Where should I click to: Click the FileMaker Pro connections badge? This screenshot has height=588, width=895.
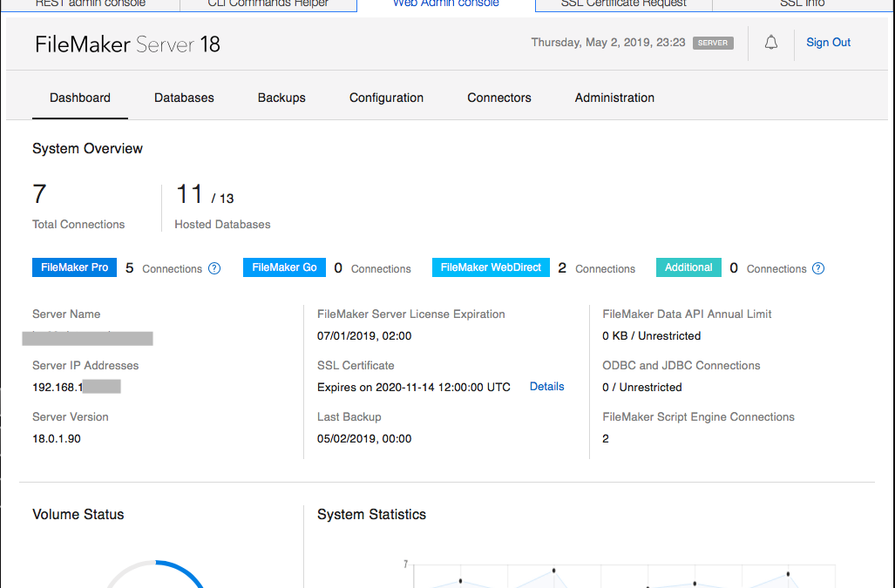point(75,267)
